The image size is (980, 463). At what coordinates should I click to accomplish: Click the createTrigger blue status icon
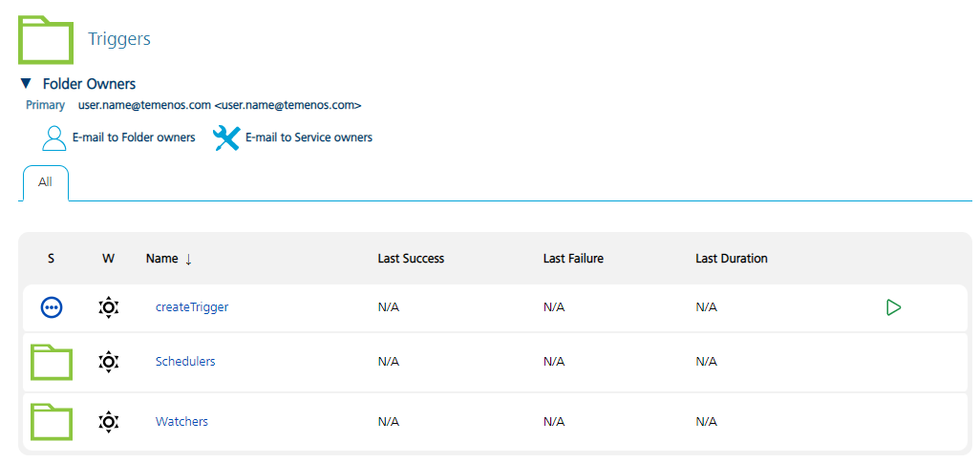click(x=52, y=307)
